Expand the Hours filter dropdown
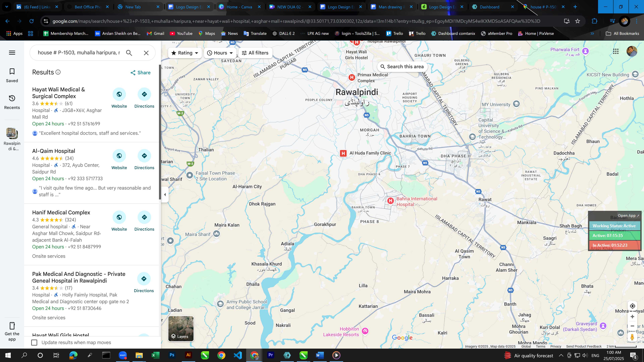The width and height of the screenshot is (644, 362). 220,53
